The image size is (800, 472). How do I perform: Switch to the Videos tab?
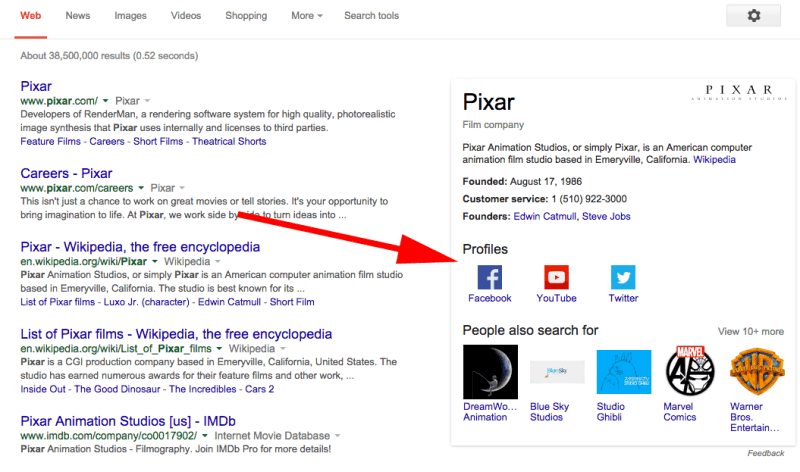click(x=186, y=16)
